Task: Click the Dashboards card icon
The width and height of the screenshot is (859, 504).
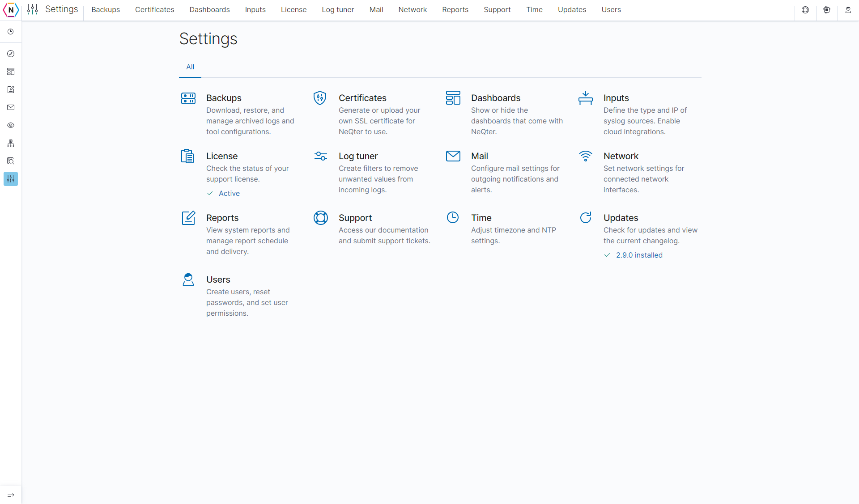Action: 453,98
